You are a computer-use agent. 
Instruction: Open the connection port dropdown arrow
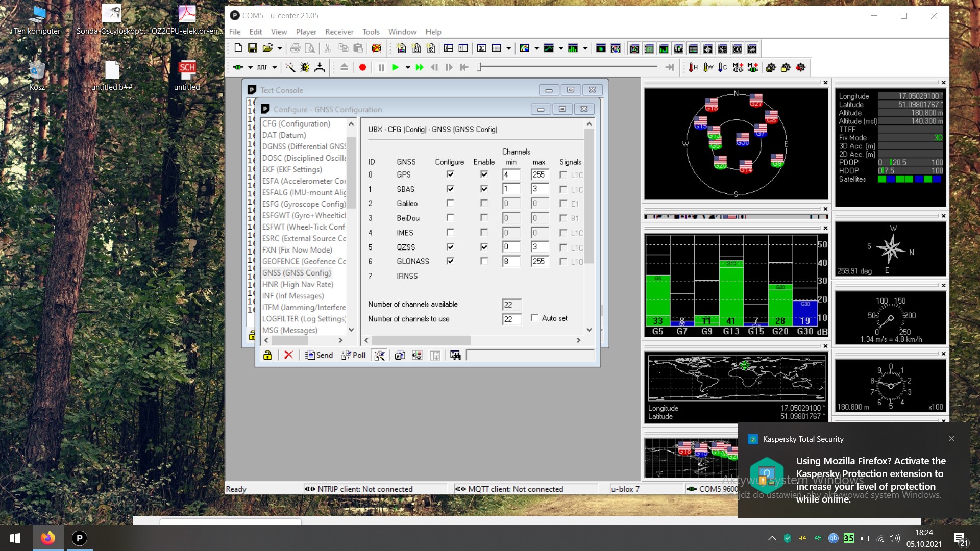click(250, 67)
